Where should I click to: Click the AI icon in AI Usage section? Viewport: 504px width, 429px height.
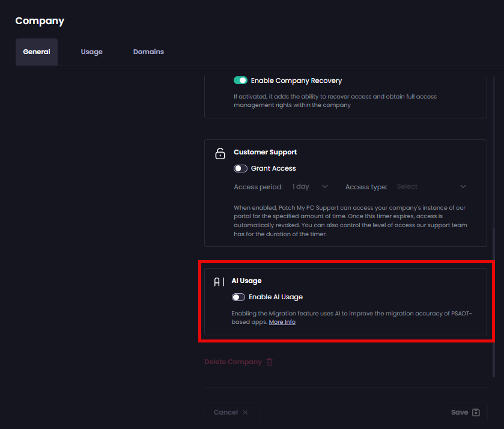point(219,282)
